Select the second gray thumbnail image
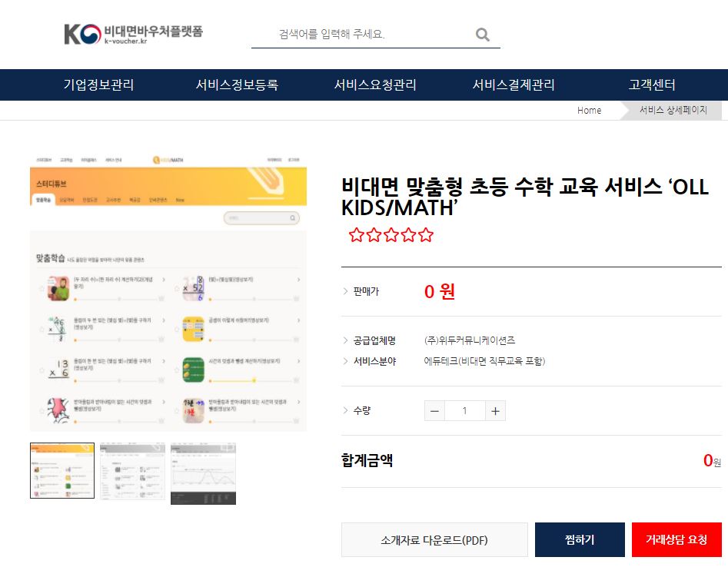The image size is (728, 577). point(132,471)
